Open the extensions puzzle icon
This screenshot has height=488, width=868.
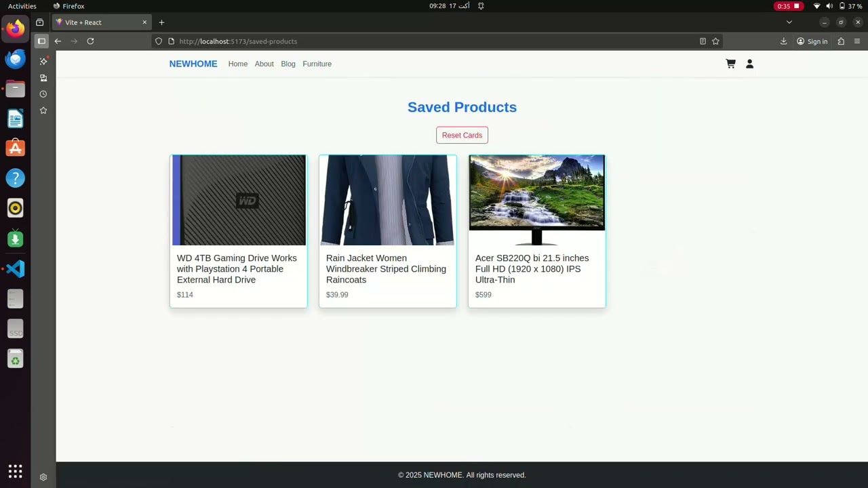[841, 41]
